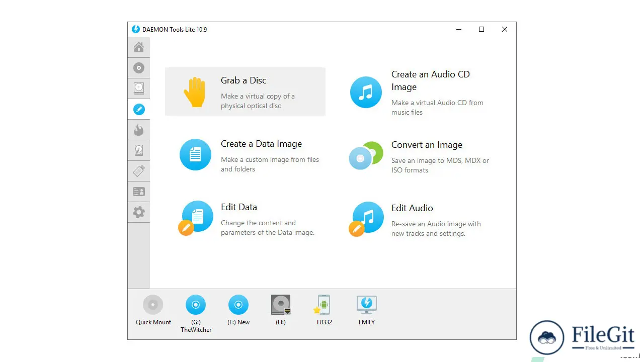Click the Edit Audio music note icon
Screen dimensions: 644x362
366,219
